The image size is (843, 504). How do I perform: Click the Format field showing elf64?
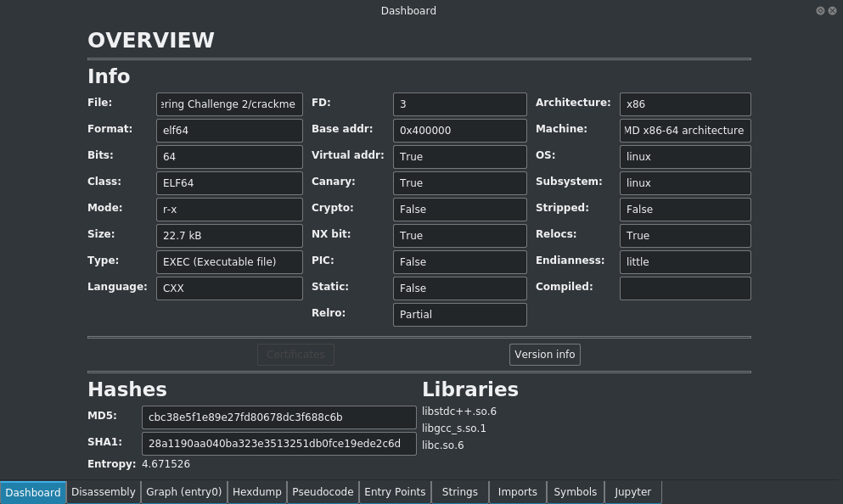(x=229, y=131)
